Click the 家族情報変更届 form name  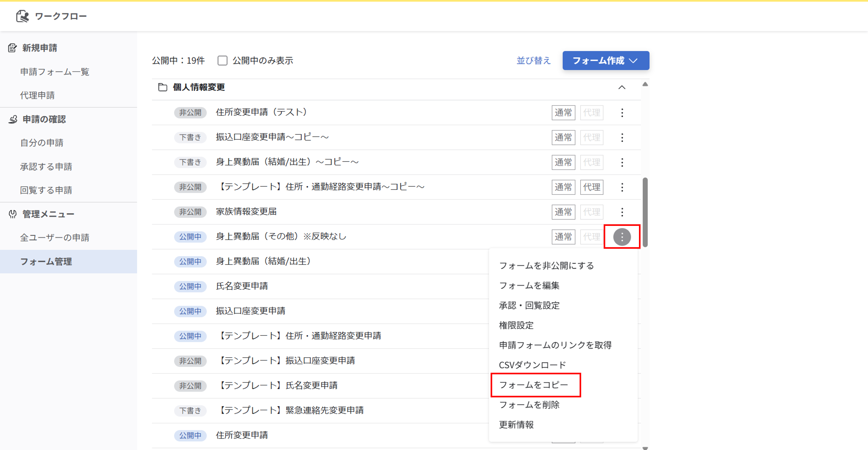tap(246, 211)
